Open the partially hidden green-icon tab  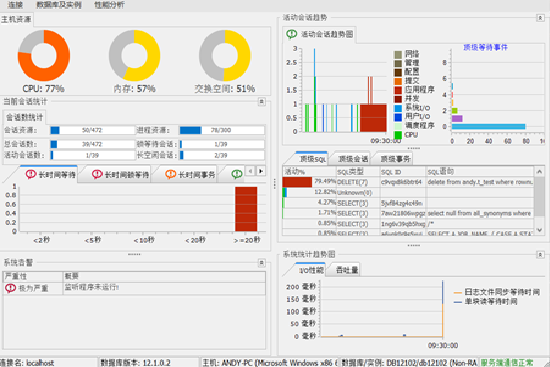click(237, 174)
